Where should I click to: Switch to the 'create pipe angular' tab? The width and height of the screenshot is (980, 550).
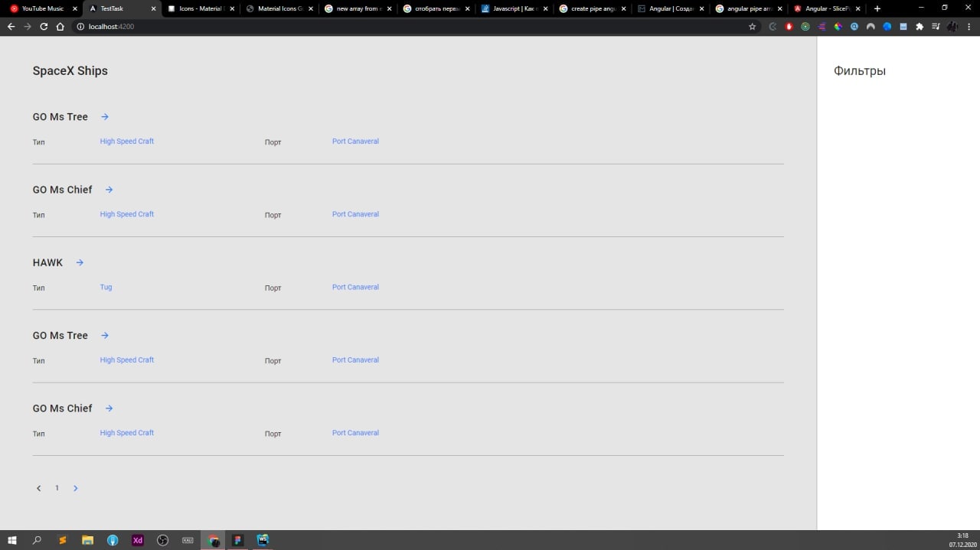[593, 8]
